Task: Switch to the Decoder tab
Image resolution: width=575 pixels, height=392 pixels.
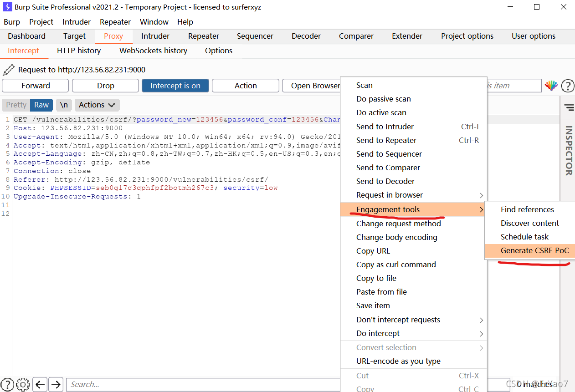Action: pyautogui.click(x=306, y=36)
